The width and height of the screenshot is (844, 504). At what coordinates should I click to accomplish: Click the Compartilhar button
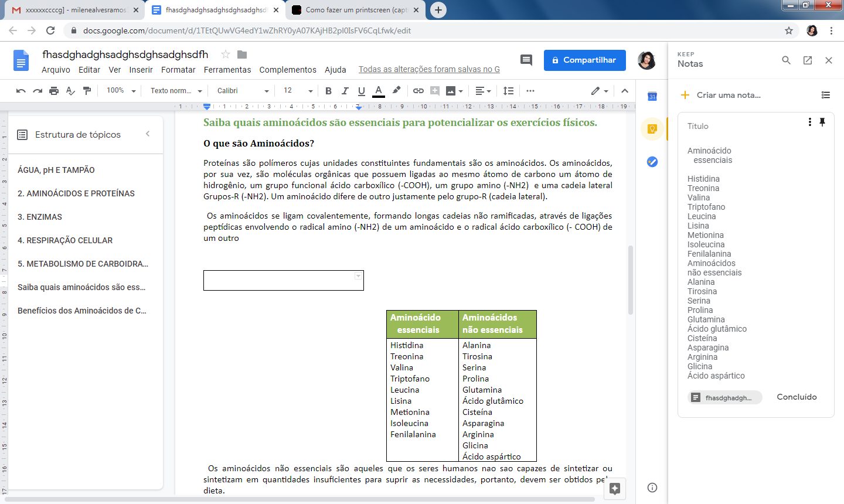click(584, 60)
